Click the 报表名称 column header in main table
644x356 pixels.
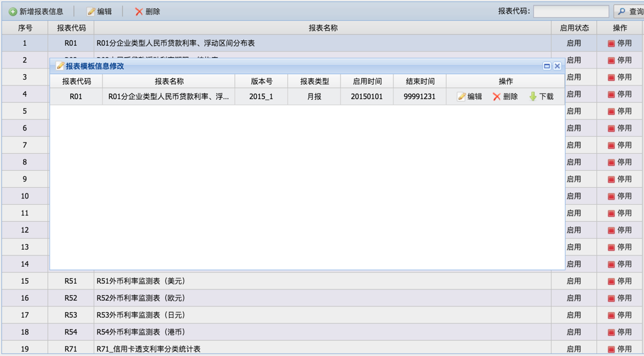pyautogui.click(x=322, y=28)
